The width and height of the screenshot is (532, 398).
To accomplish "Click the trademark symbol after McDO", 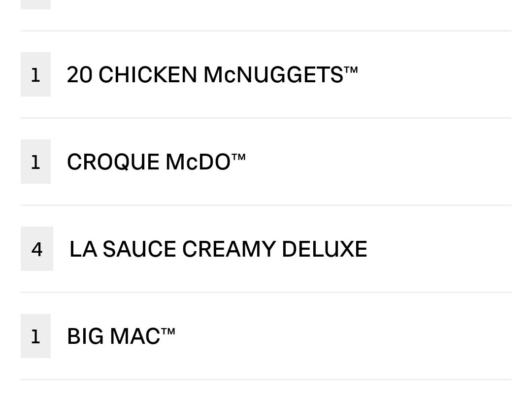I will pos(238,157).
